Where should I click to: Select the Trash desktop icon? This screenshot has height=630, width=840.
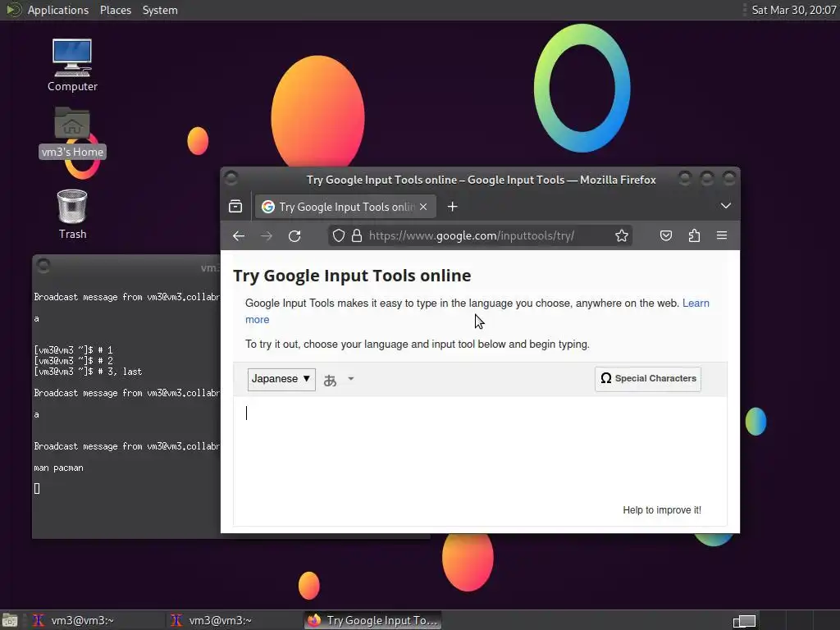(x=72, y=214)
